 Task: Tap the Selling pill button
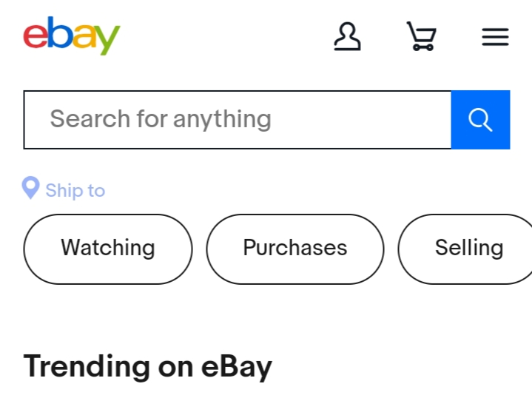click(468, 249)
